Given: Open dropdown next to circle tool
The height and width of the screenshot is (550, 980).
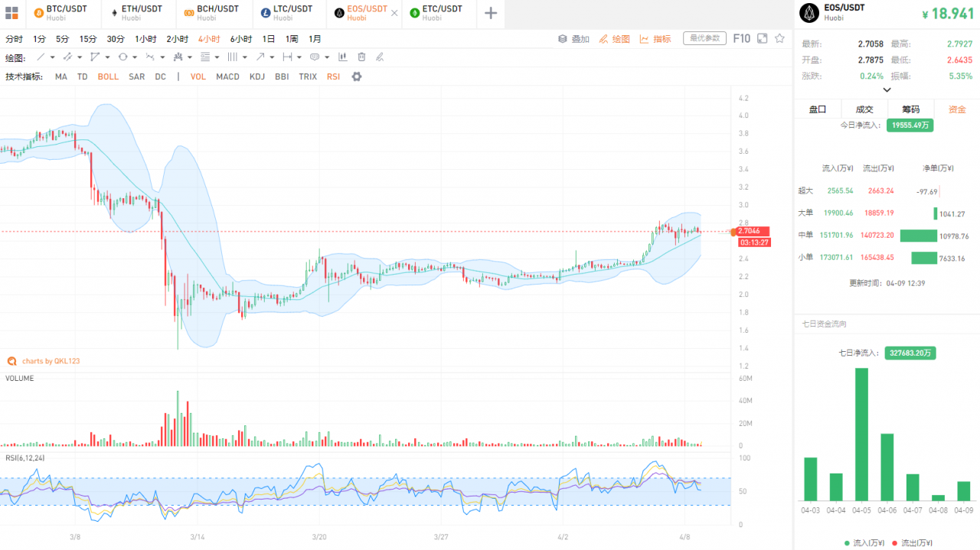Looking at the screenshot, I should click(135, 57).
